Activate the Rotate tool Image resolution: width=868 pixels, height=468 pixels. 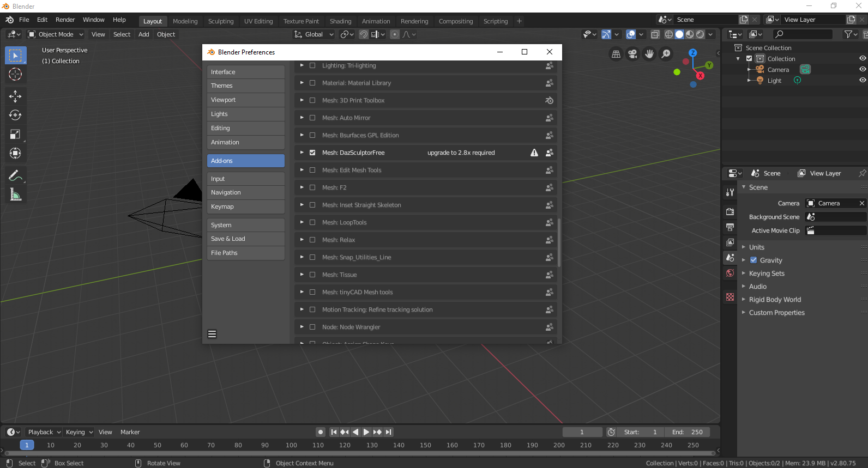tap(15, 115)
